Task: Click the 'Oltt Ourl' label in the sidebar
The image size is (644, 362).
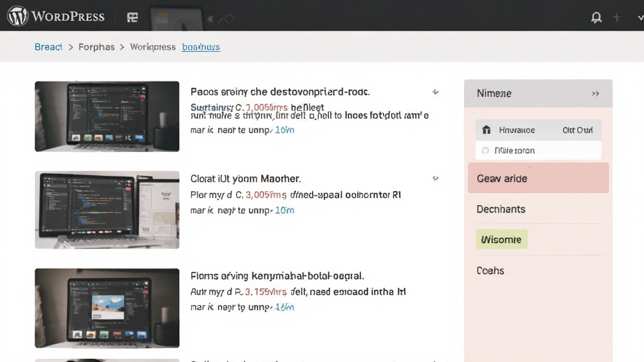Action: tap(577, 130)
